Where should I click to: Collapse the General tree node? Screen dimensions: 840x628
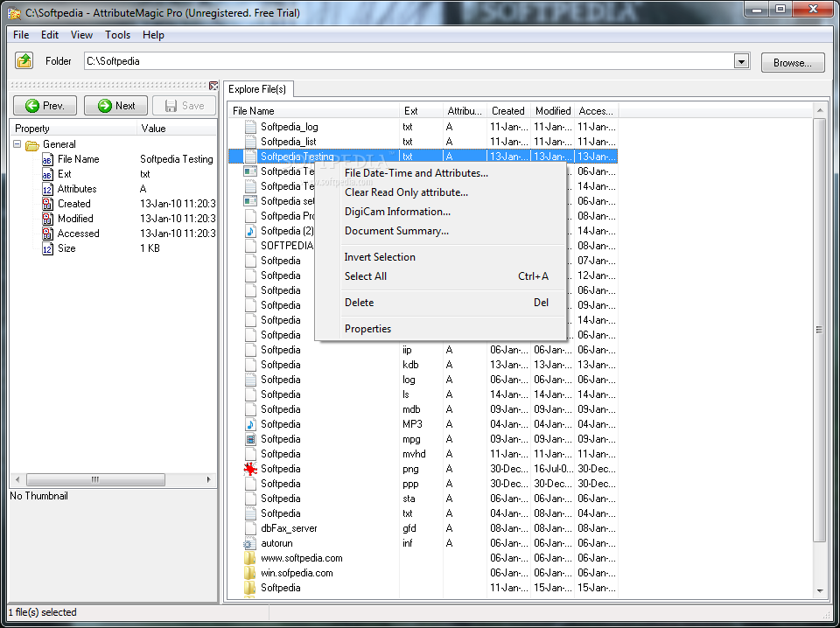pyautogui.click(x=17, y=144)
